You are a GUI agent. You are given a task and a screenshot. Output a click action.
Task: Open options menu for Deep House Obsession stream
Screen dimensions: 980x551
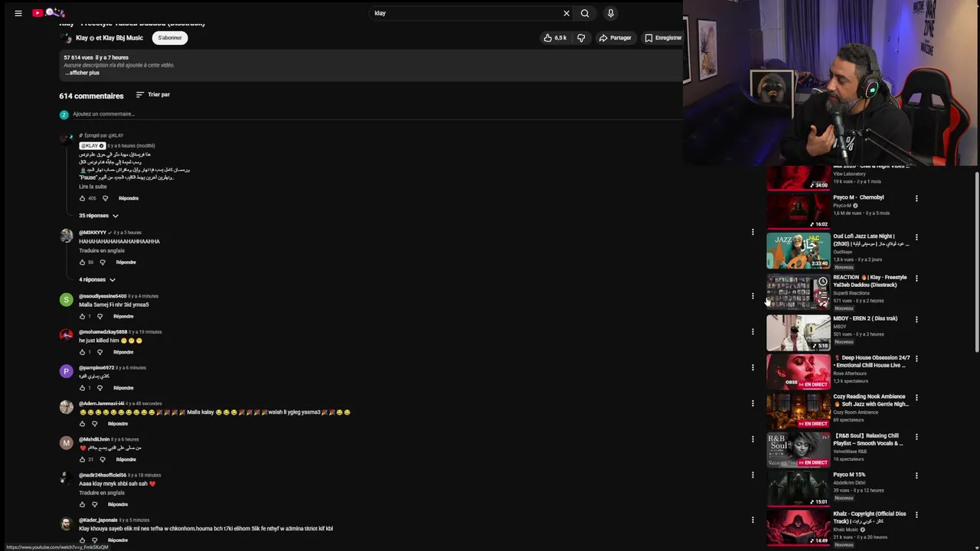(916, 358)
